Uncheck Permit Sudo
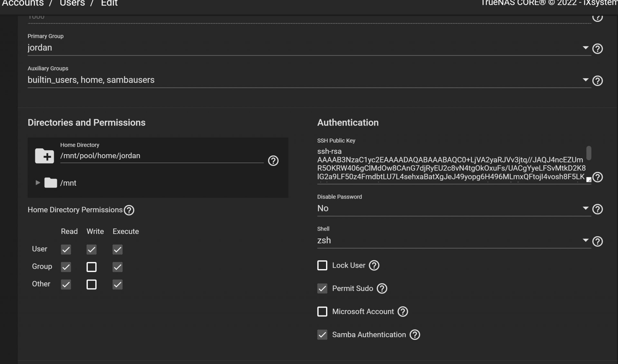618x364 pixels. point(322,289)
